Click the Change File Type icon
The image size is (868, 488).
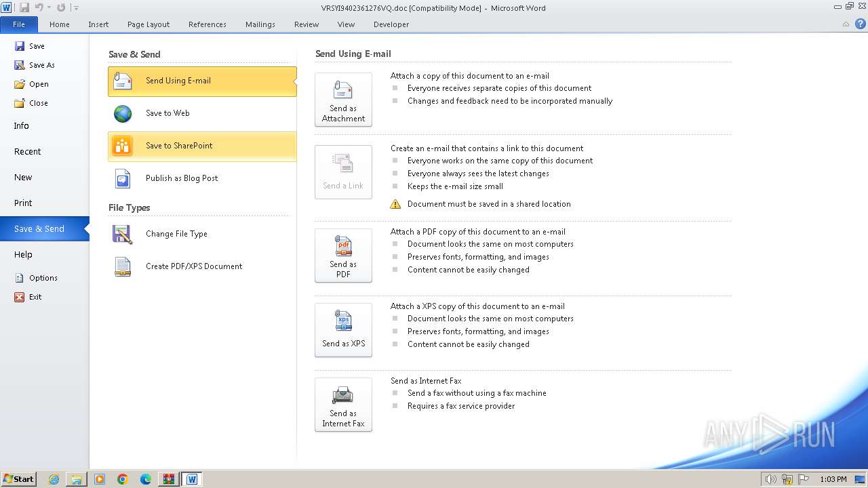pos(123,234)
